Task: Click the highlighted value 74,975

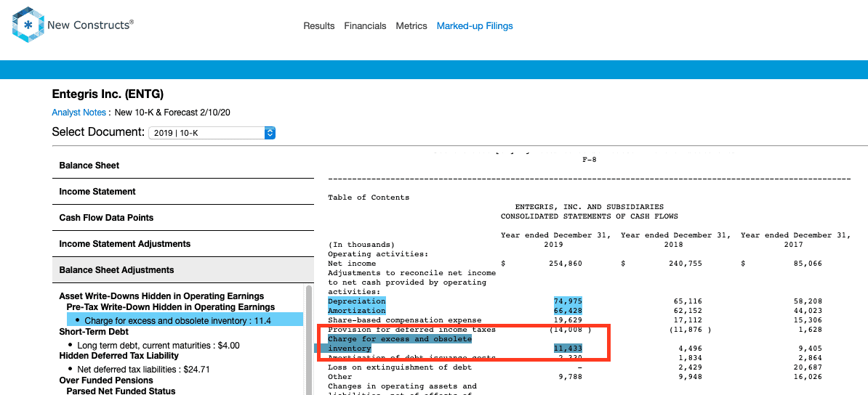Action: [x=568, y=301]
